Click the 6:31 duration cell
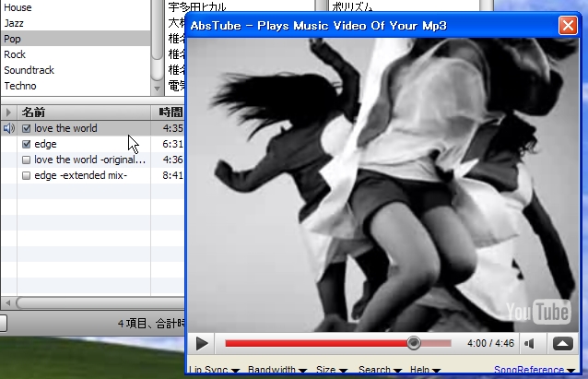588x379 pixels. click(172, 144)
